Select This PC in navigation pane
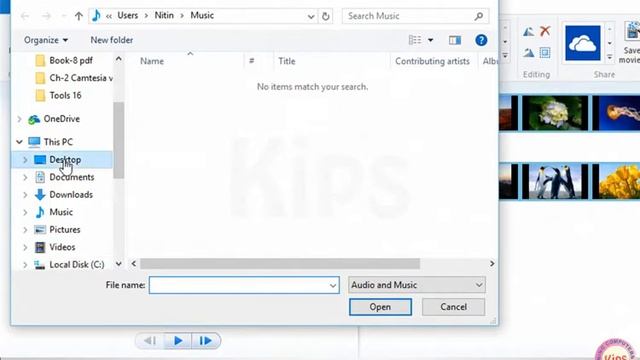Screen dimensions: 640x360 (x=58, y=142)
